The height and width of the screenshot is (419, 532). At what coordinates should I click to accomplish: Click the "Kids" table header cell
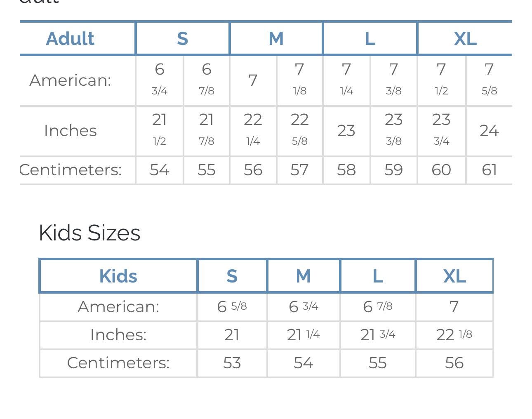(118, 276)
